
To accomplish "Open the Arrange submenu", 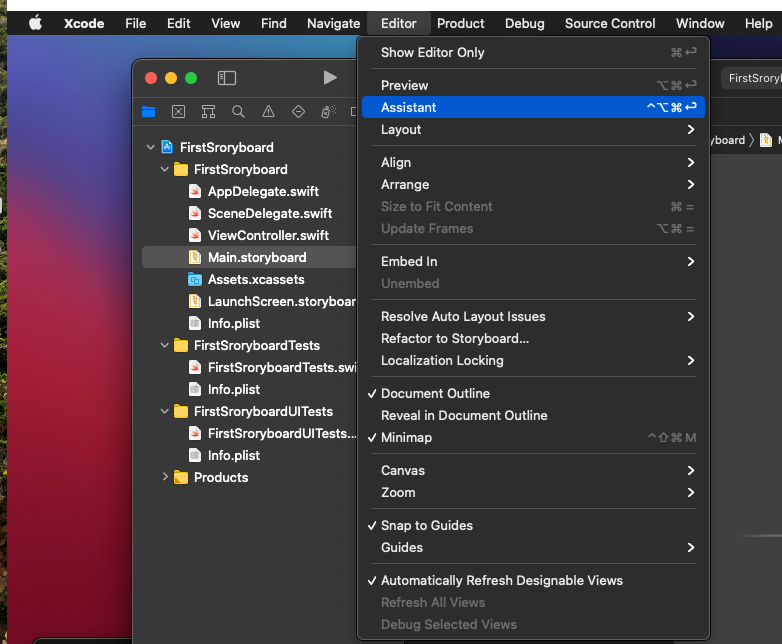I will tap(533, 184).
